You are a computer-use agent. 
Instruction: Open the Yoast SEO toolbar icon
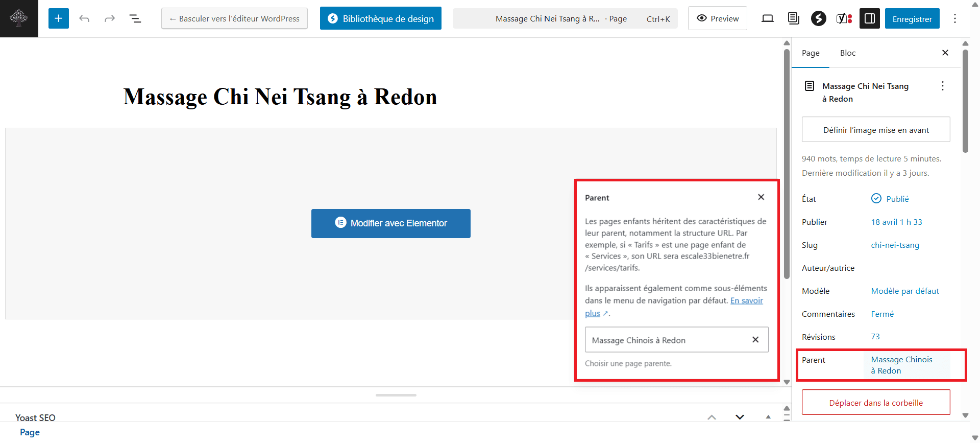click(x=844, y=19)
